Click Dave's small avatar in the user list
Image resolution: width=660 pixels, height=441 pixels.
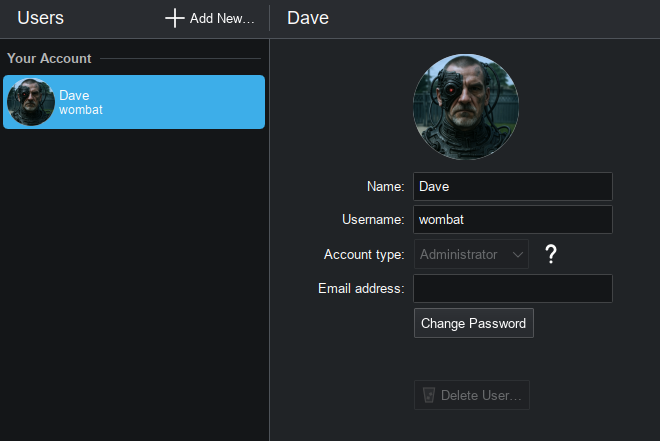[x=31, y=102]
